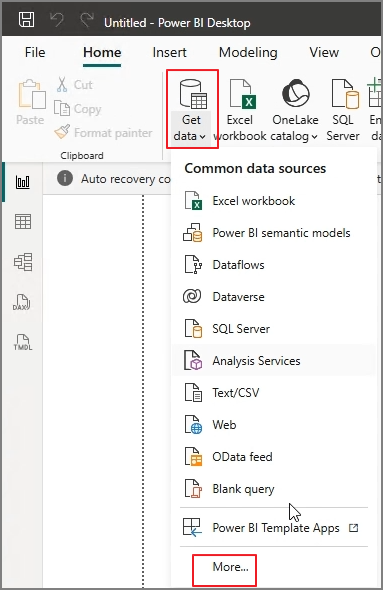Switch to the Home tab
Viewport: 383px width, 590px height.
click(x=102, y=52)
